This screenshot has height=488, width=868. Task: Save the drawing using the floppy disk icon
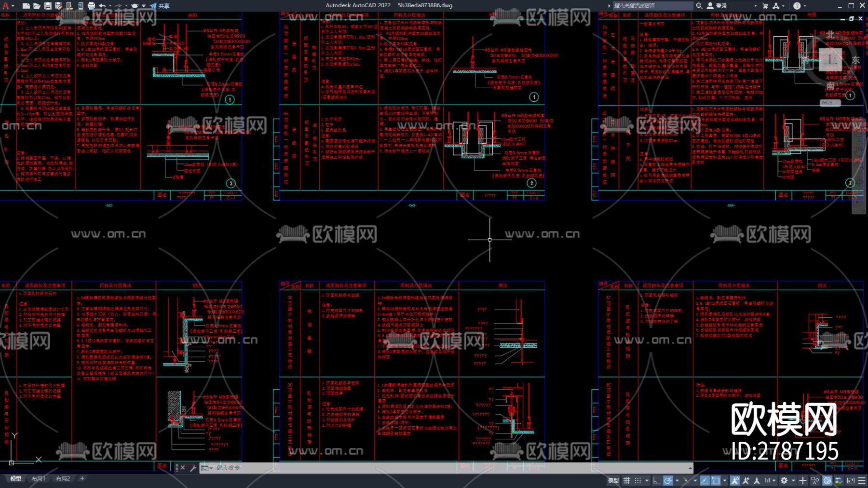pos(48,6)
